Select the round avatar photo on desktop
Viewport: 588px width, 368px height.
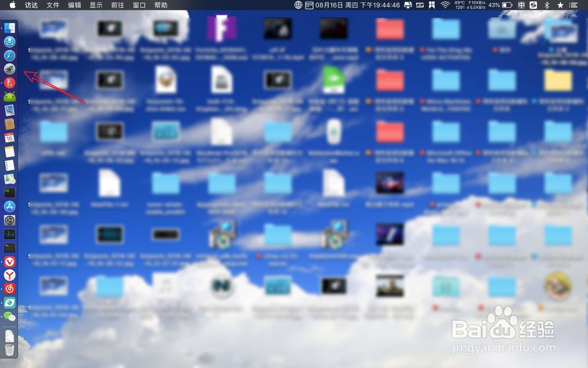[558, 287]
